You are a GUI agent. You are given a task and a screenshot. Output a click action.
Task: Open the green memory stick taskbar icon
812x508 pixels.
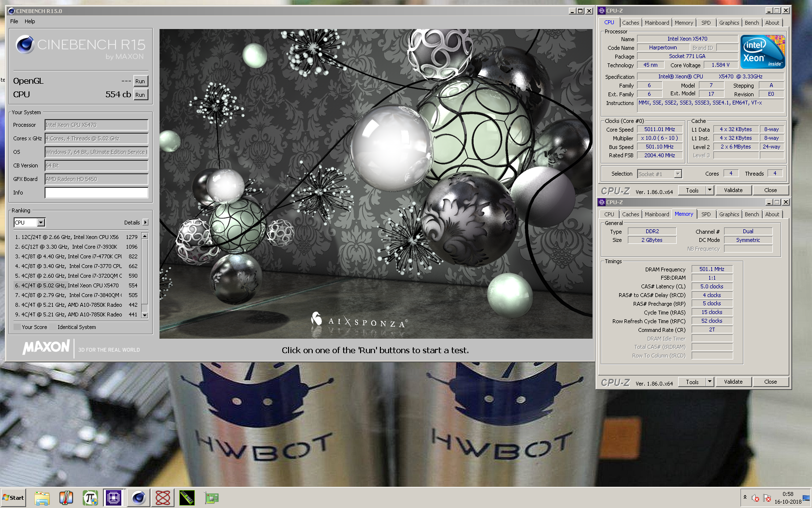pyautogui.click(x=187, y=498)
